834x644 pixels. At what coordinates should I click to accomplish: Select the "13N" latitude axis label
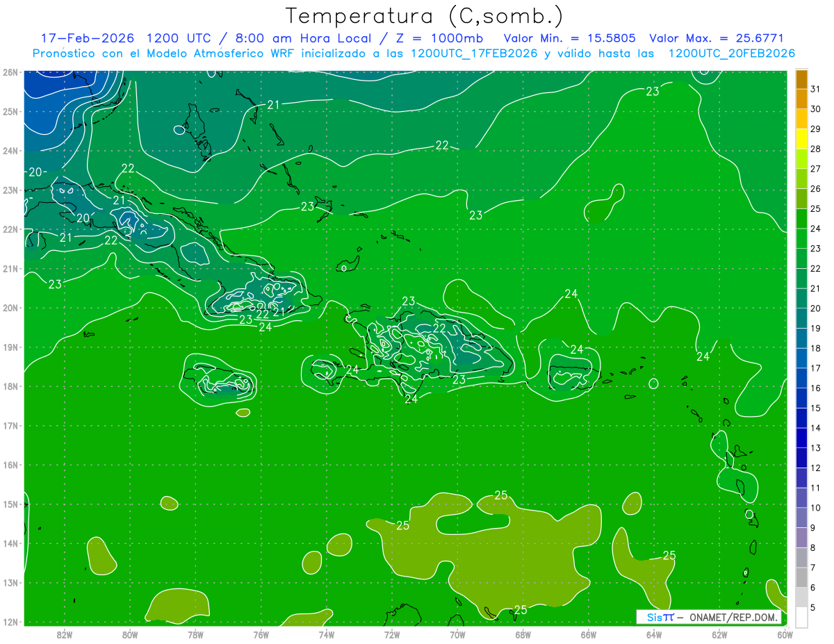(x=10, y=583)
